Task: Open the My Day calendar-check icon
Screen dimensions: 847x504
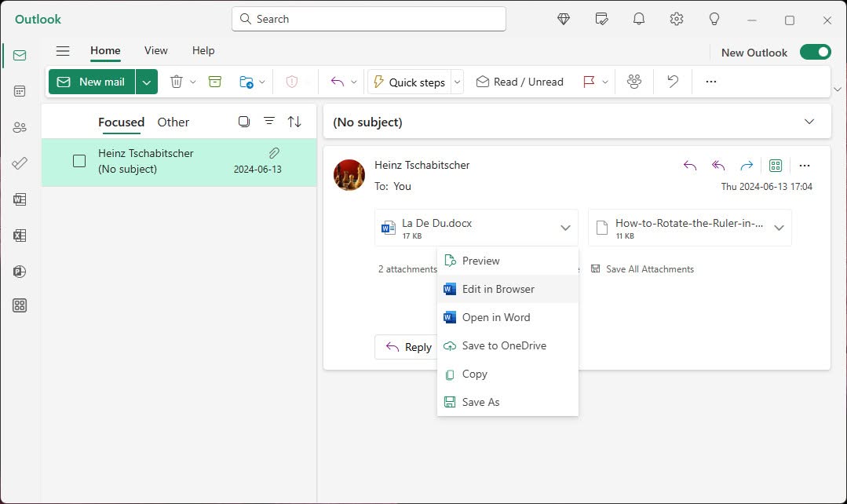Action: [601, 20]
